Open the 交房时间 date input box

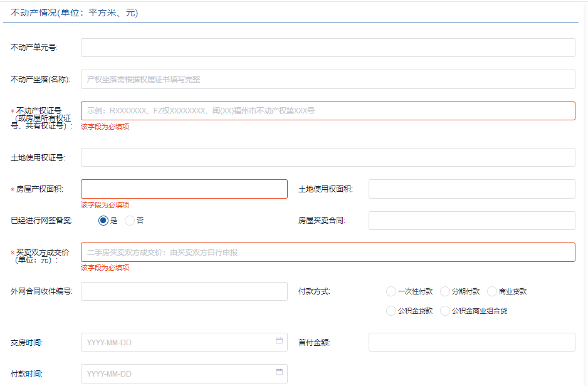176,342
